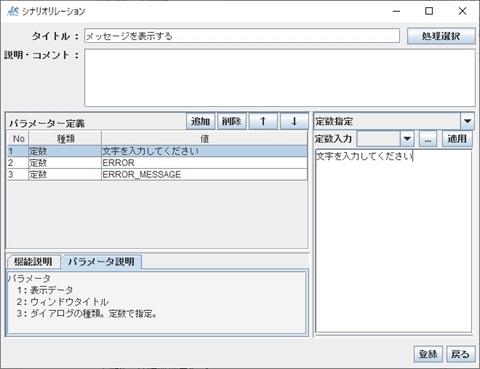Click the application logo in title bar

[13, 11]
